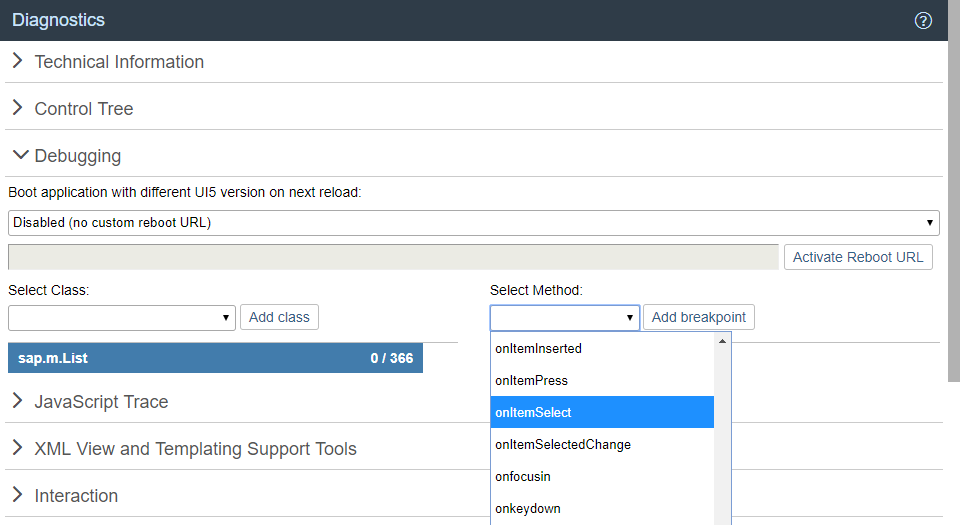The image size is (960, 525).
Task: Expand the Control Tree section
Action: click(x=83, y=109)
